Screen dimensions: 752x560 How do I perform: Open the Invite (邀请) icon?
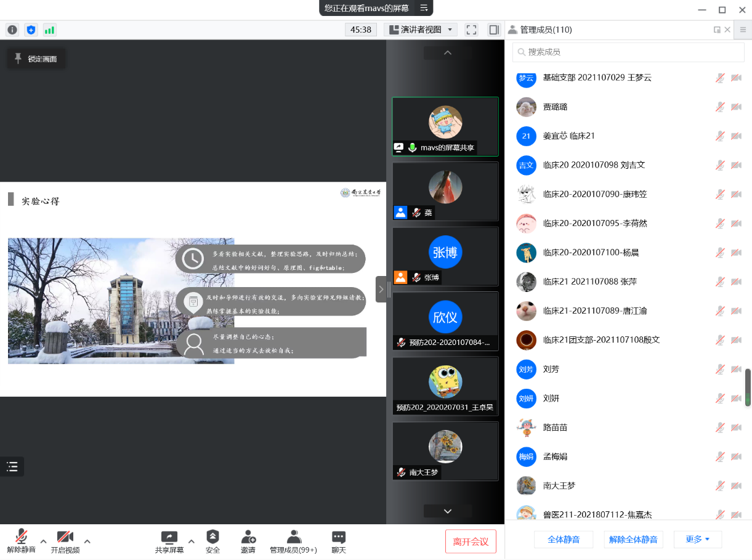coord(248,542)
